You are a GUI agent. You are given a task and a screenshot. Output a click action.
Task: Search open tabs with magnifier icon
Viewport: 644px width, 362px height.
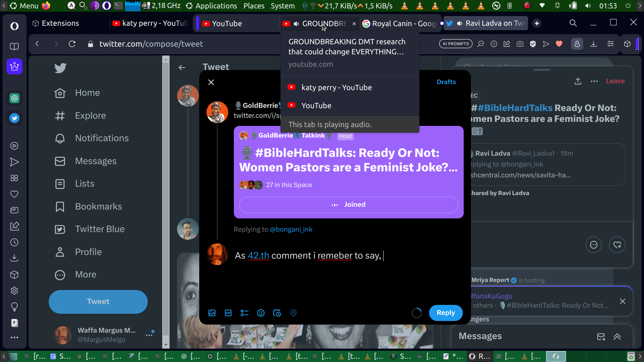(x=573, y=23)
